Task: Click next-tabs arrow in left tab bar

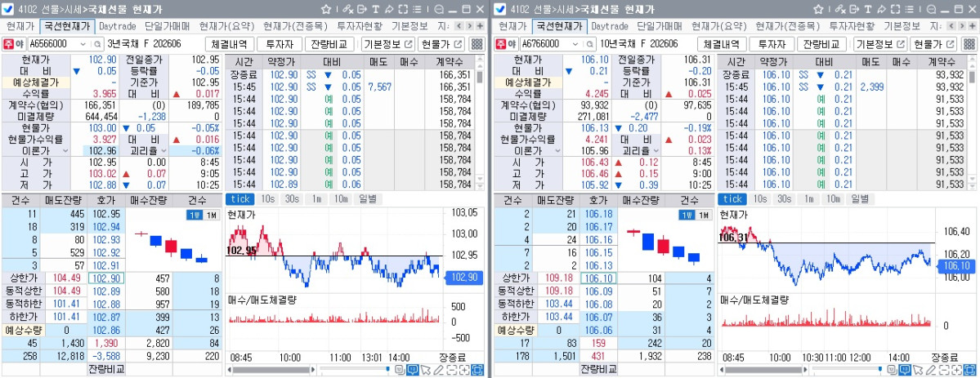Action: coord(470,25)
